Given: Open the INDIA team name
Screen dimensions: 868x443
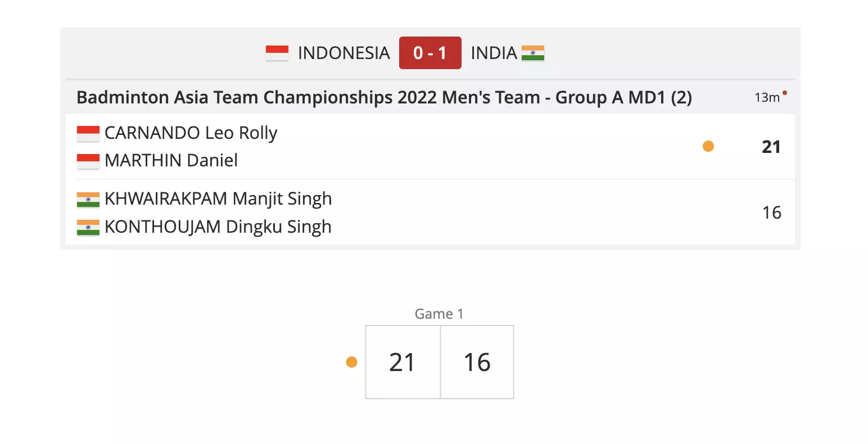Looking at the screenshot, I should [x=494, y=53].
